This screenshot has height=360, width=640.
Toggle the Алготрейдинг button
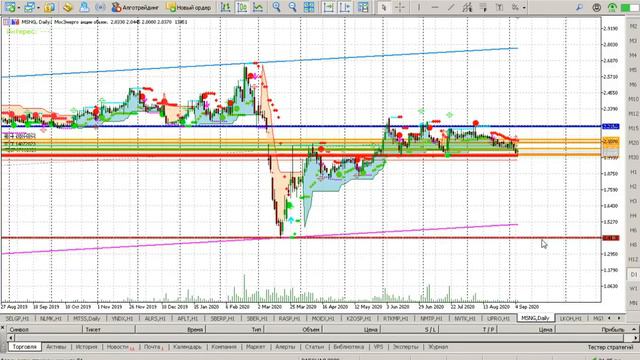pos(135,7)
